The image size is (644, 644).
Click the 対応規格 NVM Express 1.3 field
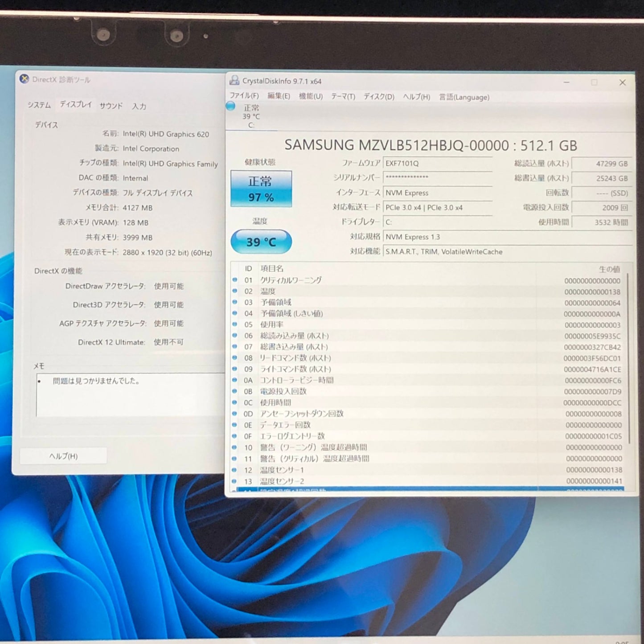(507, 237)
